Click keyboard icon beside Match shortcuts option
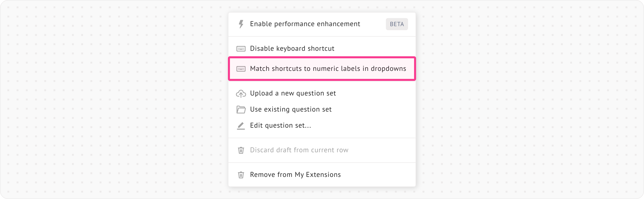 tap(241, 69)
